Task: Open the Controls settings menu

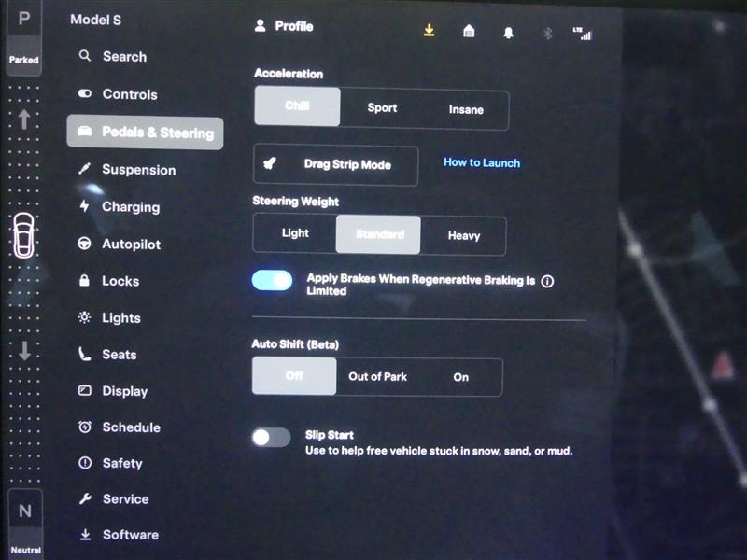Action: [x=118, y=94]
